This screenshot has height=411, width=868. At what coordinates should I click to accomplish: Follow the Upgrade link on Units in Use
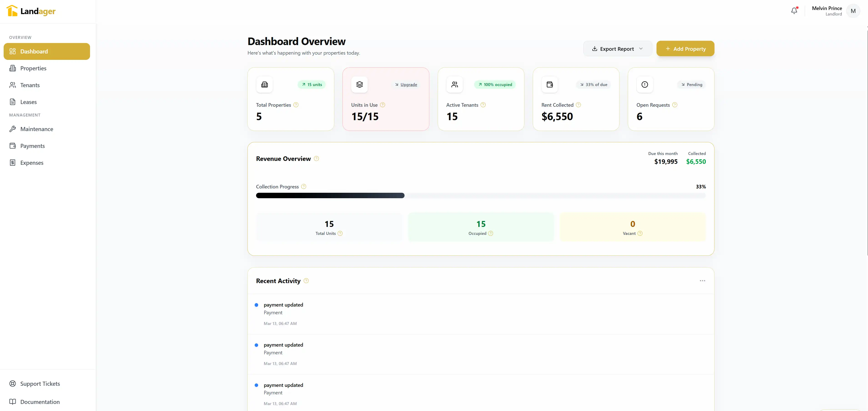408,85
